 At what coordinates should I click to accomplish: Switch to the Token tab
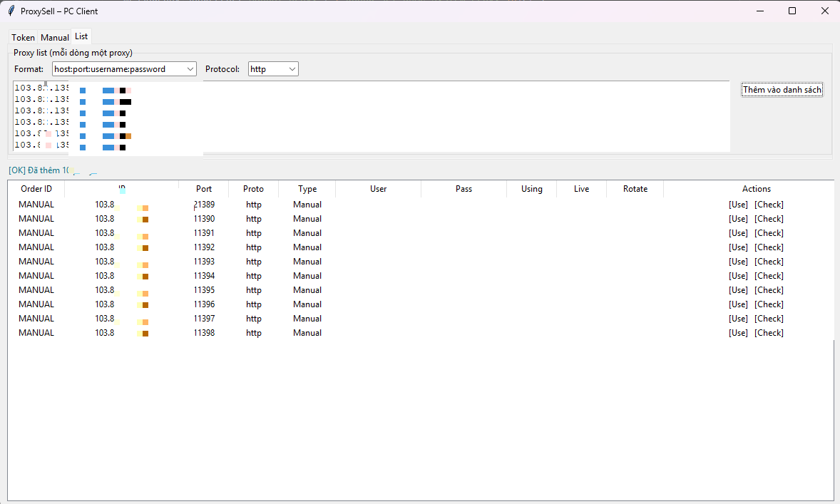[x=23, y=36]
